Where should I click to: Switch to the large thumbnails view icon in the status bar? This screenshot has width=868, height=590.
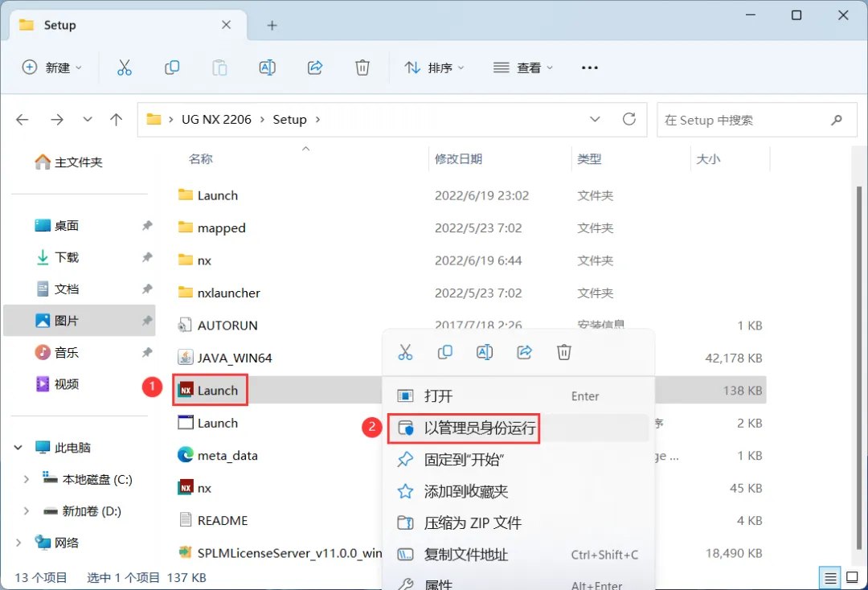tap(853, 578)
